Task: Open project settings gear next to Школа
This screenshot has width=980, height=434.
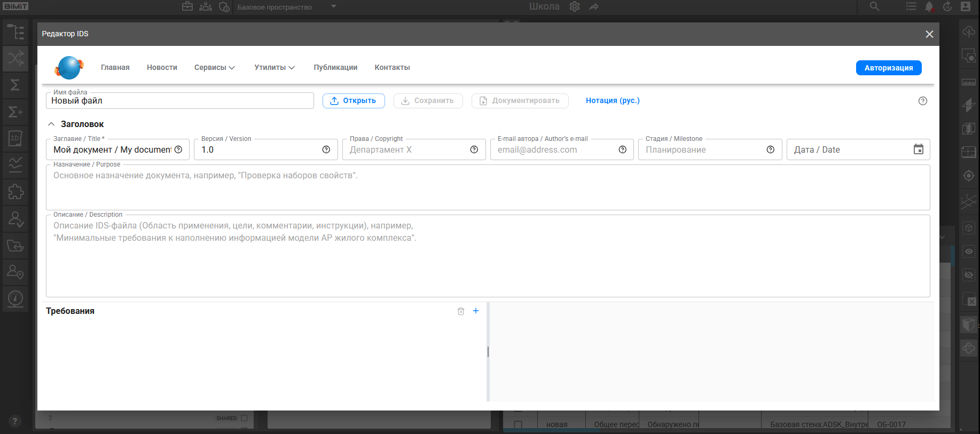Action: [x=575, y=6]
